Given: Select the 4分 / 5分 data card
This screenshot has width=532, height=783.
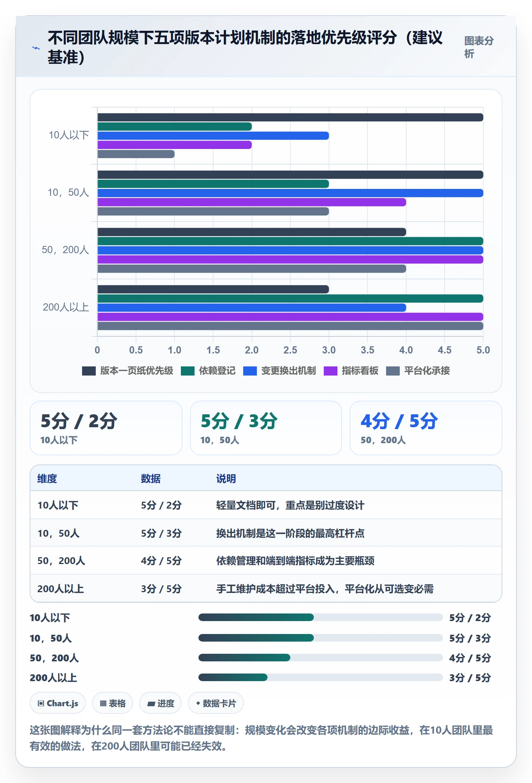Looking at the screenshot, I should point(426,428).
